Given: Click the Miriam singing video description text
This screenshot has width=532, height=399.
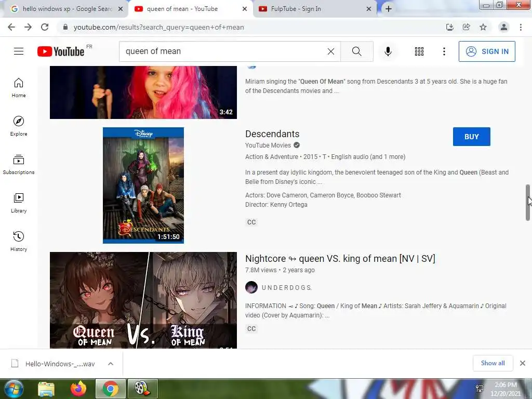Looking at the screenshot, I should pyautogui.click(x=376, y=86).
